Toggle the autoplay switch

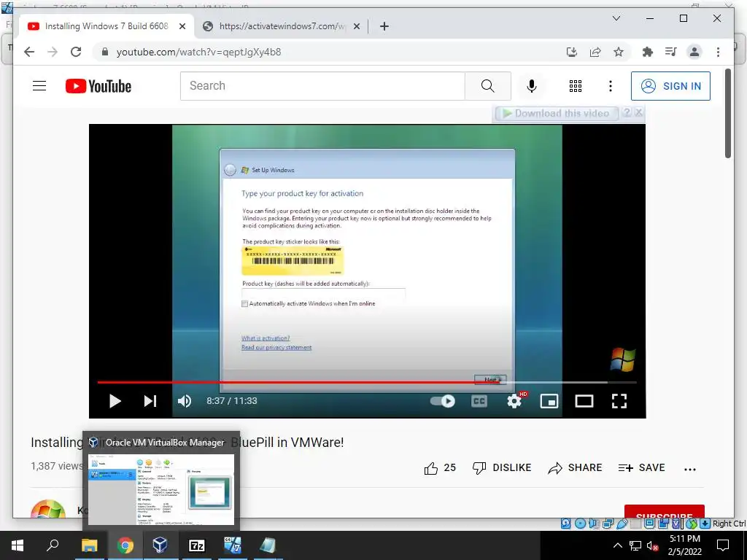[442, 401]
